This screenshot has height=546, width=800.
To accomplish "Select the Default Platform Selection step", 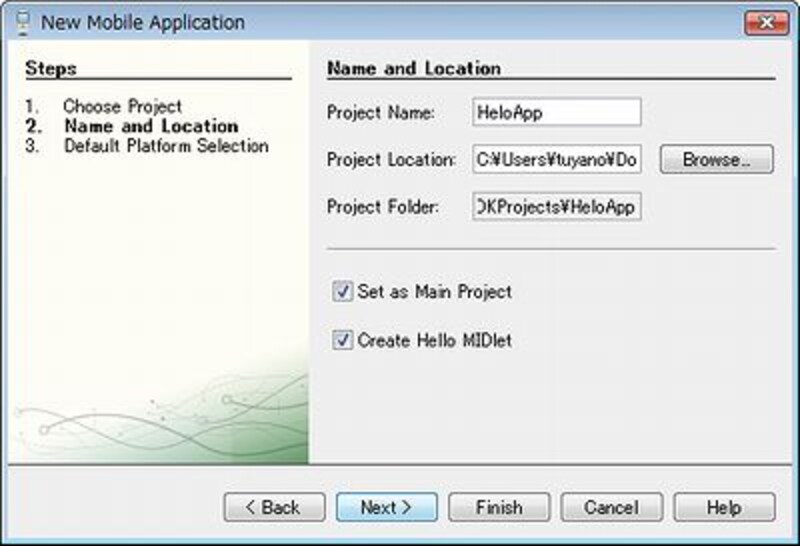I will point(166,146).
